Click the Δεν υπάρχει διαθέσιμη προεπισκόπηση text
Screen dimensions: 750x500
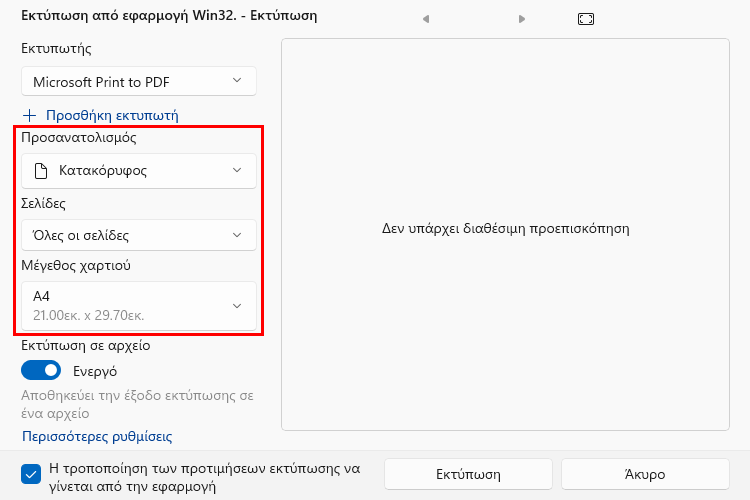(x=506, y=229)
